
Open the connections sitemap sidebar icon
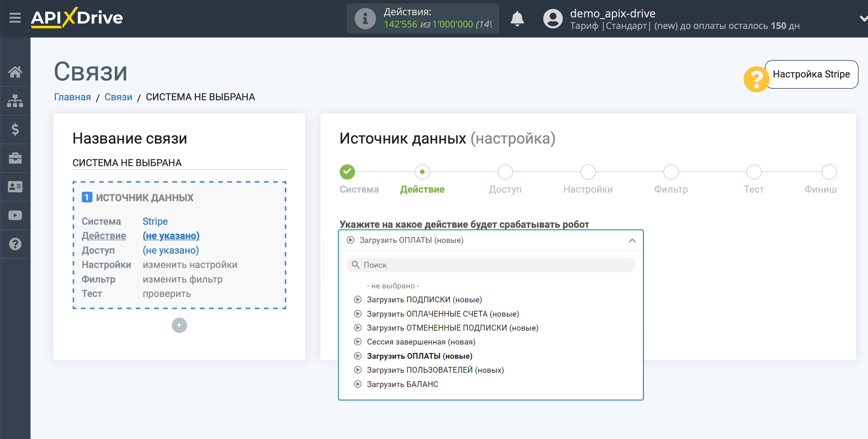coord(15,101)
